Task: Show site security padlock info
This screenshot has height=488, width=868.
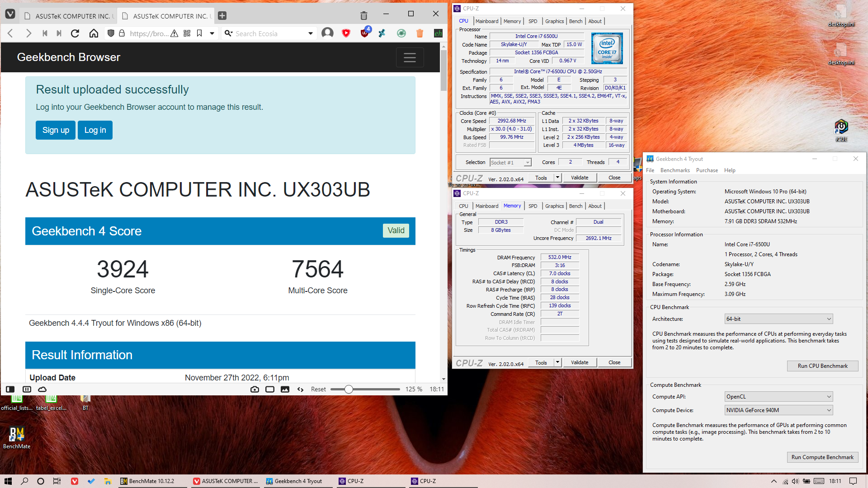Action: coord(122,33)
